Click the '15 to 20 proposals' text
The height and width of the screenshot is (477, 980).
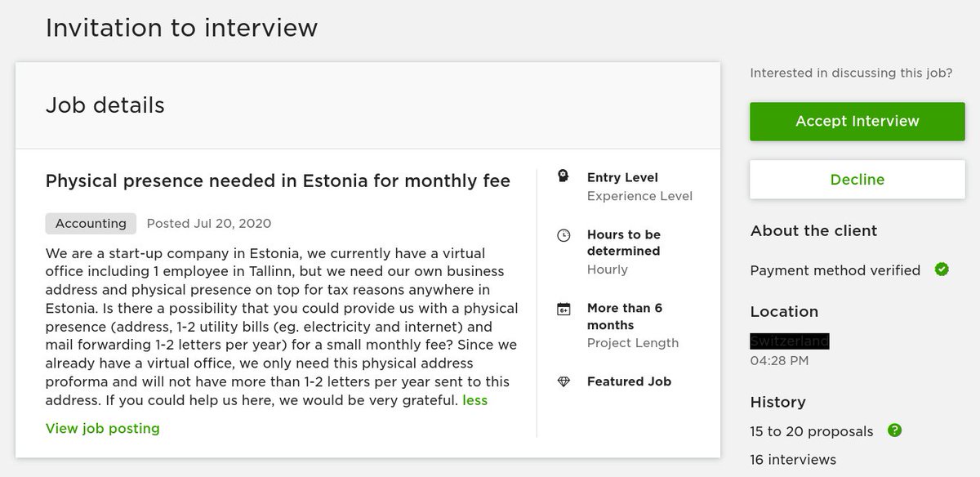[x=812, y=430]
